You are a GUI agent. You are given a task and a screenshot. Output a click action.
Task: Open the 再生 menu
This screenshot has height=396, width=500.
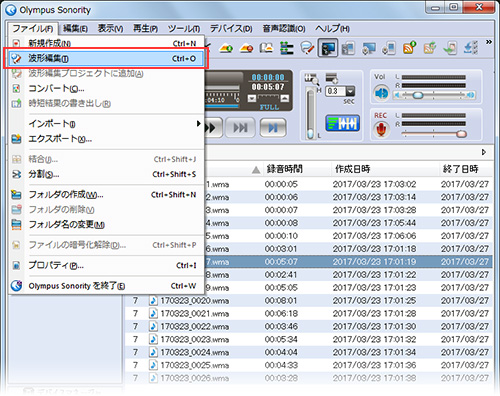pos(145,29)
